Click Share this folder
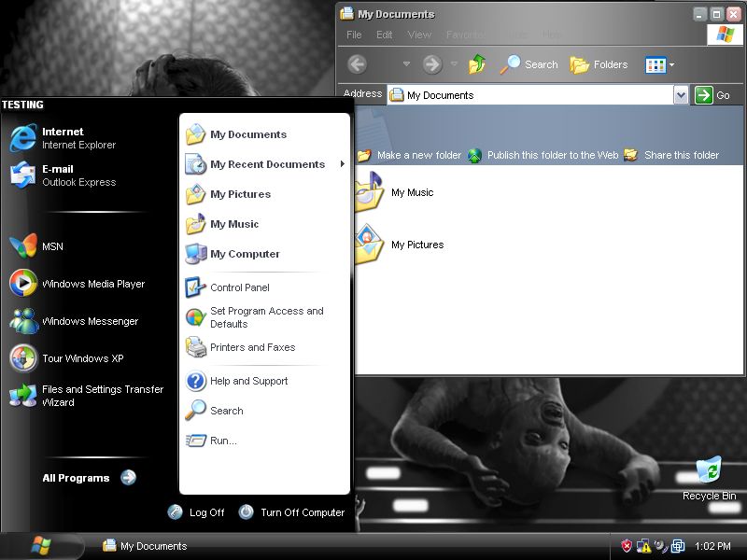This screenshot has width=747, height=560. 671,155
